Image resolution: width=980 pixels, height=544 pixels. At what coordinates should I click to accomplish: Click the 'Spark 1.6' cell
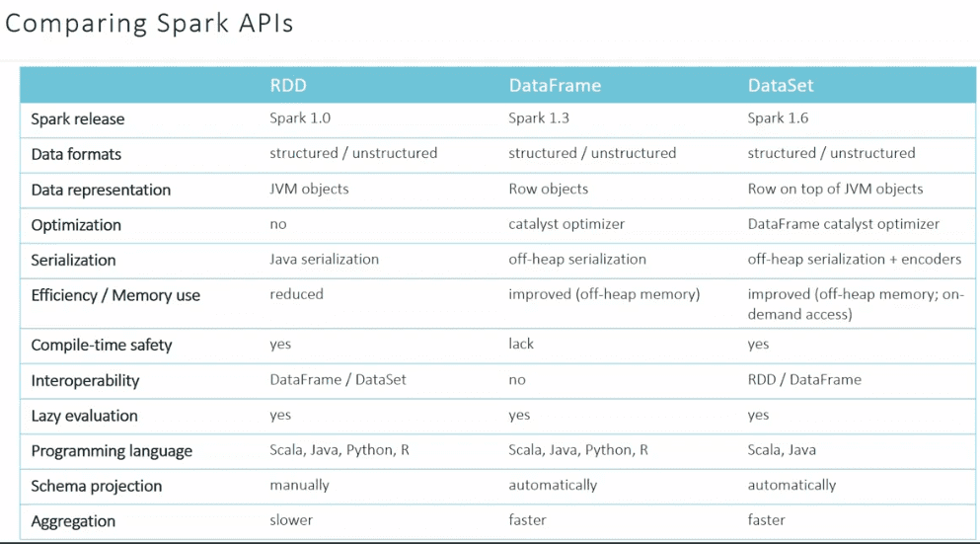pyautogui.click(x=779, y=118)
